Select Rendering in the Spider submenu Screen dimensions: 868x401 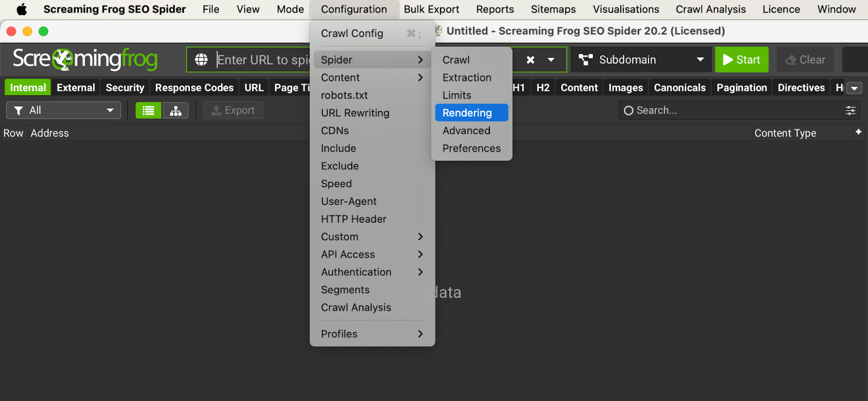point(471,113)
